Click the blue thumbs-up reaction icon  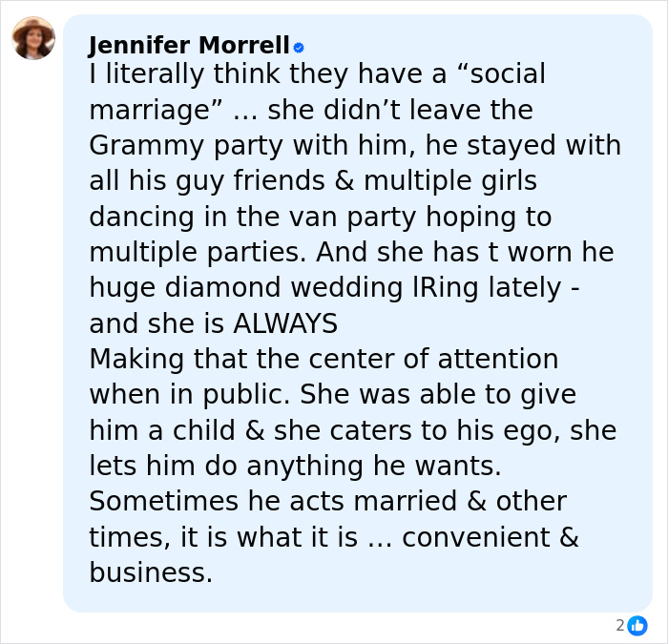pos(637,625)
